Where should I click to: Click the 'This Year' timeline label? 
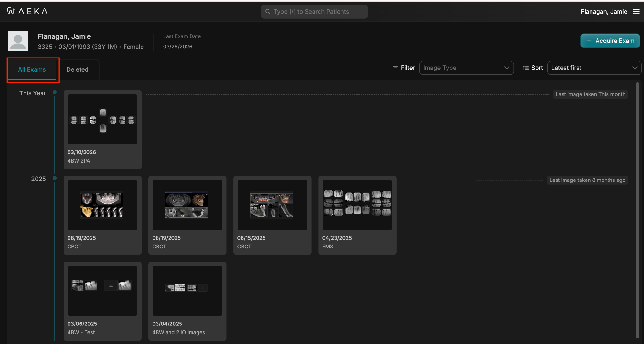(33, 93)
